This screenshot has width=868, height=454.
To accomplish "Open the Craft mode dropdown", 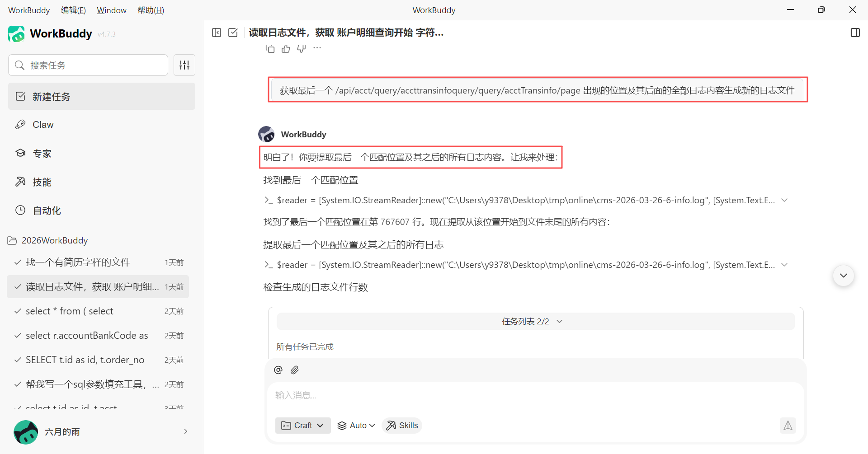I will tap(302, 425).
